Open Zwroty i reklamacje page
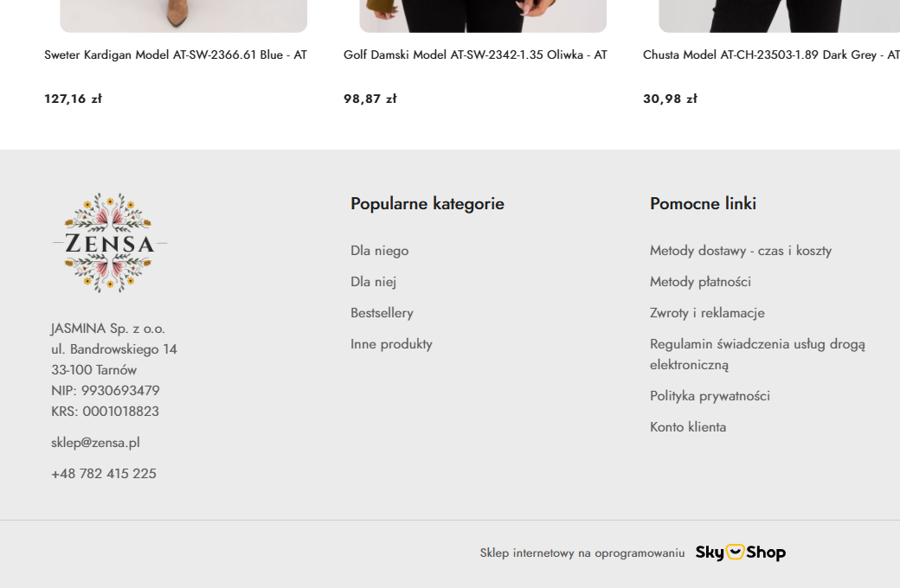The height and width of the screenshot is (588, 900). [x=707, y=313]
